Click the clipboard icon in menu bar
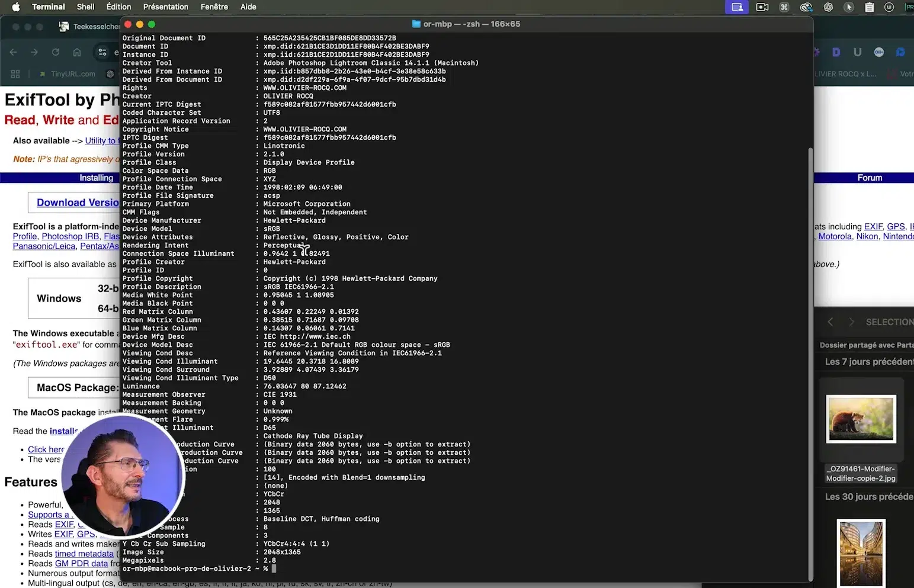Screen dimensions: 914x588 click(869, 7)
